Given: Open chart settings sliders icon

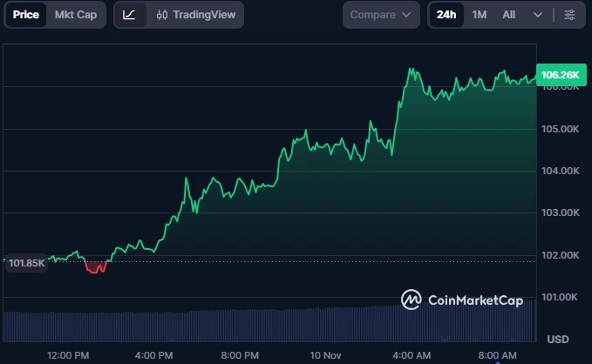Looking at the screenshot, I should tap(569, 15).
